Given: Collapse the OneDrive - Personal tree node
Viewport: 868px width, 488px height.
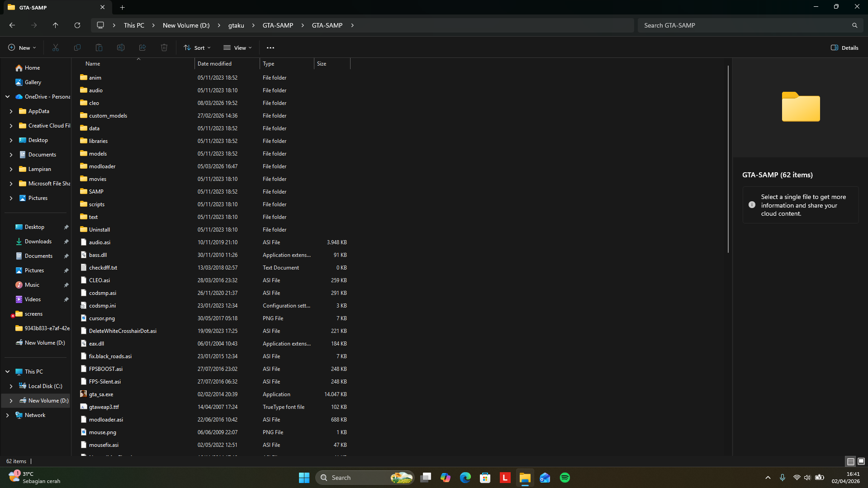Looking at the screenshot, I should [8, 97].
